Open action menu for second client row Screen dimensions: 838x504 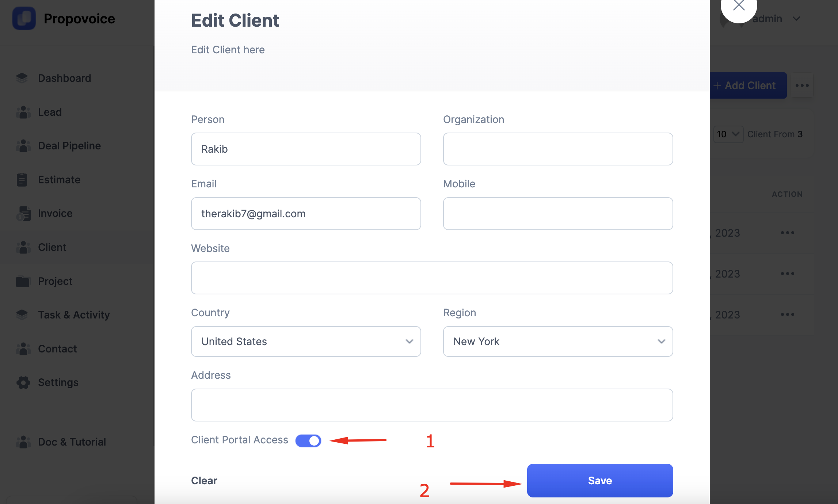pos(788,274)
